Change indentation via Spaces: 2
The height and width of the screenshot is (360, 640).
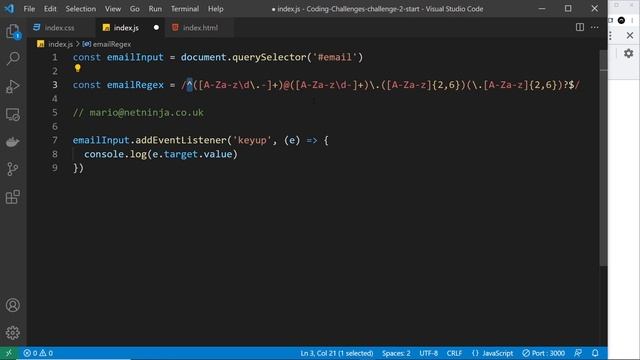pos(396,353)
